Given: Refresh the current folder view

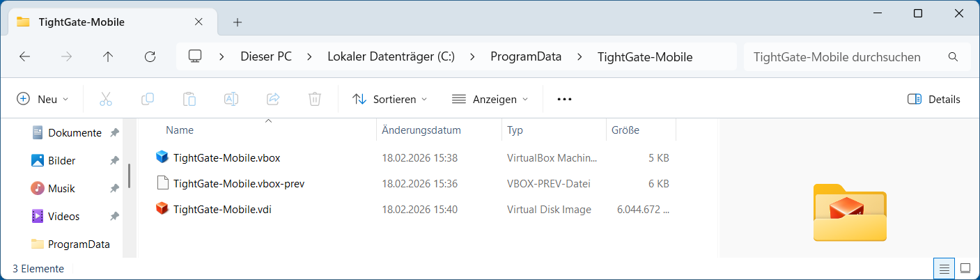Looking at the screenshot, I should pos(150,57).
